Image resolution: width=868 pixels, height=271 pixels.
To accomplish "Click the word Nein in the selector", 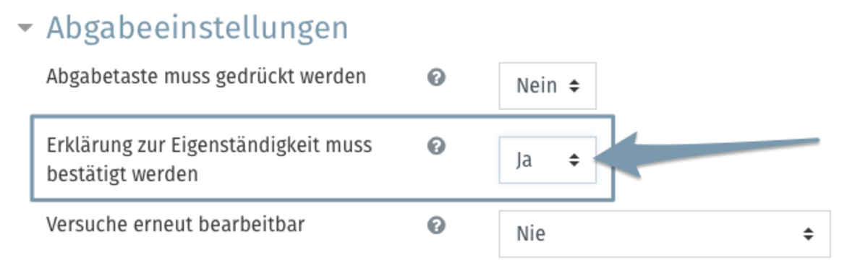I will [536, 87].
